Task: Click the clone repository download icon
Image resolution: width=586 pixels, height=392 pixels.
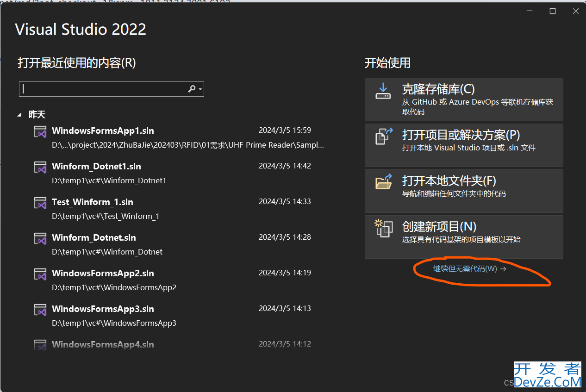Action: click(x=383, y=91)
